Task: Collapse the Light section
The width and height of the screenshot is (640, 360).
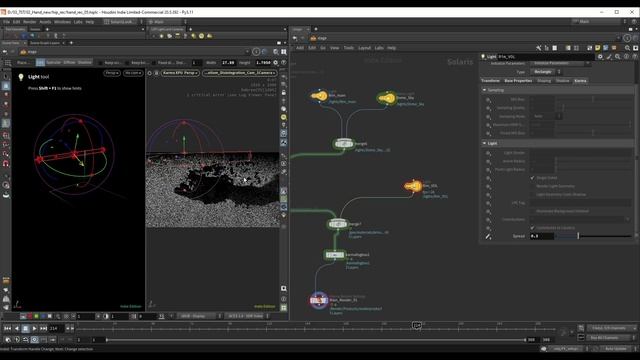Action: [x=484, y=143]
